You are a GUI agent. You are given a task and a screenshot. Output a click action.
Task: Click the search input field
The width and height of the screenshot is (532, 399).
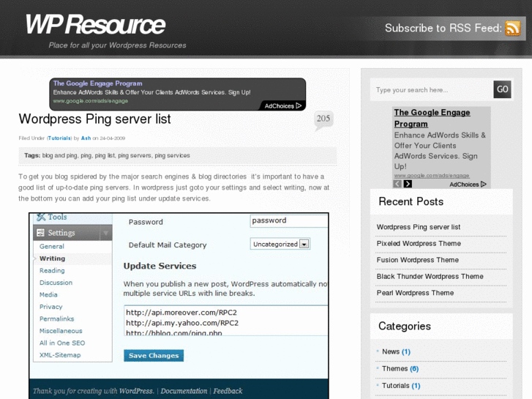click(432, 89)
